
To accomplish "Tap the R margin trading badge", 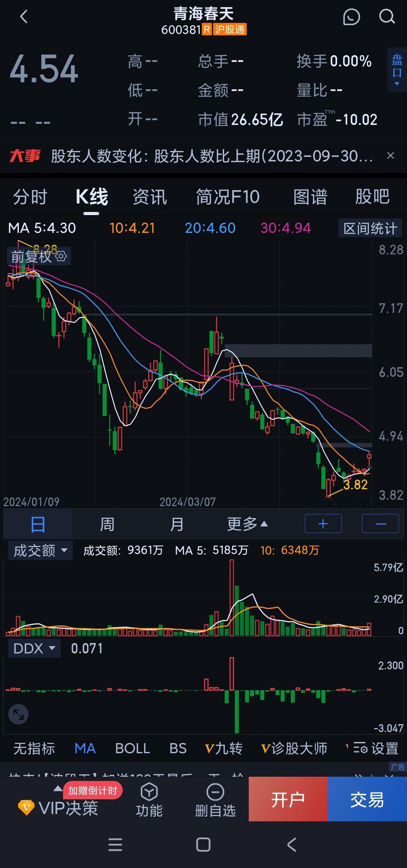I will click(x=207, y=30).
